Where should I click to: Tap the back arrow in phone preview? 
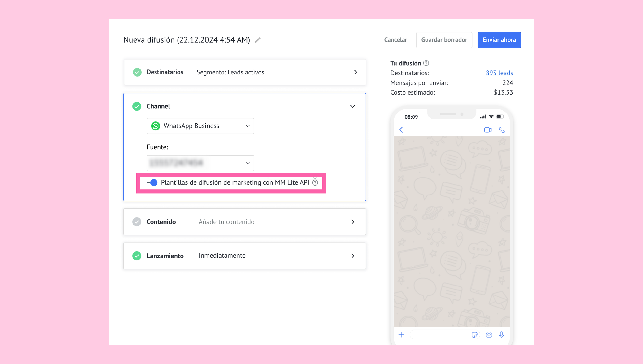point(401,130)
